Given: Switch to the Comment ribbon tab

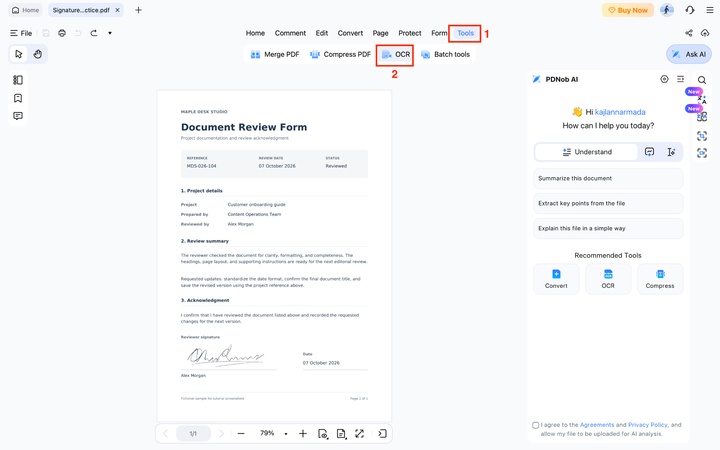Looking at the screenshot, I should [x=290, y=33].
